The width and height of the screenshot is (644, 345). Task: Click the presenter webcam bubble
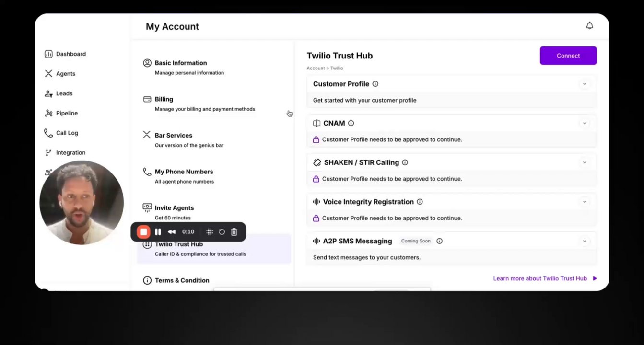pos(82,203)
